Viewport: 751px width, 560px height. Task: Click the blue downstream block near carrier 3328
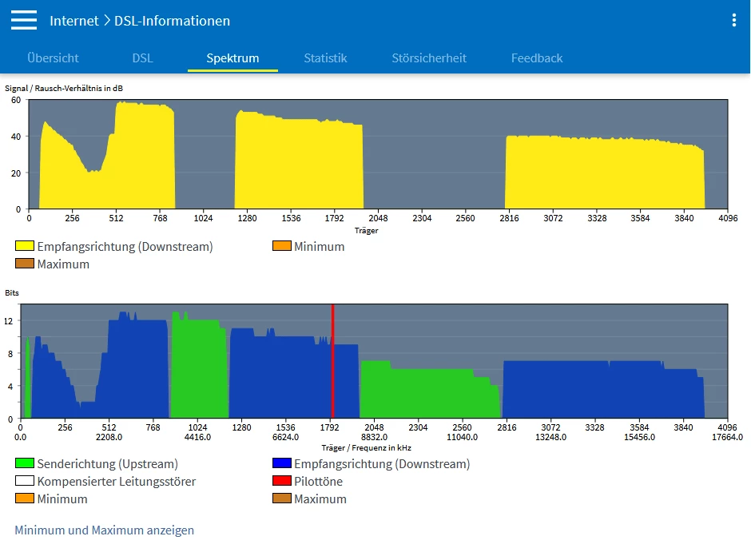click(x=603, y=391)
